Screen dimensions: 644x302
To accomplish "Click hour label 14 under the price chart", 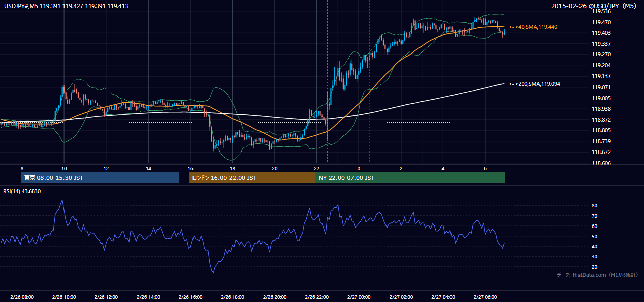I will point(148,168).
